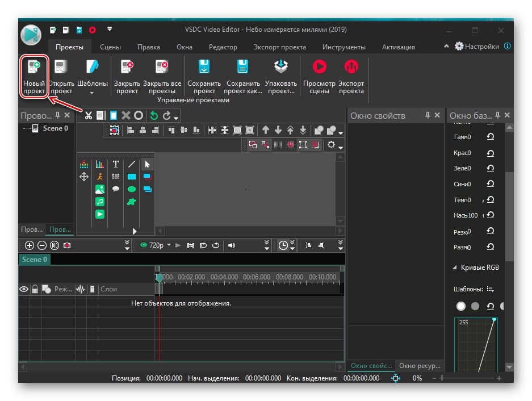
Task: Add an audio object with the music note icon
Action: (100, 202)
